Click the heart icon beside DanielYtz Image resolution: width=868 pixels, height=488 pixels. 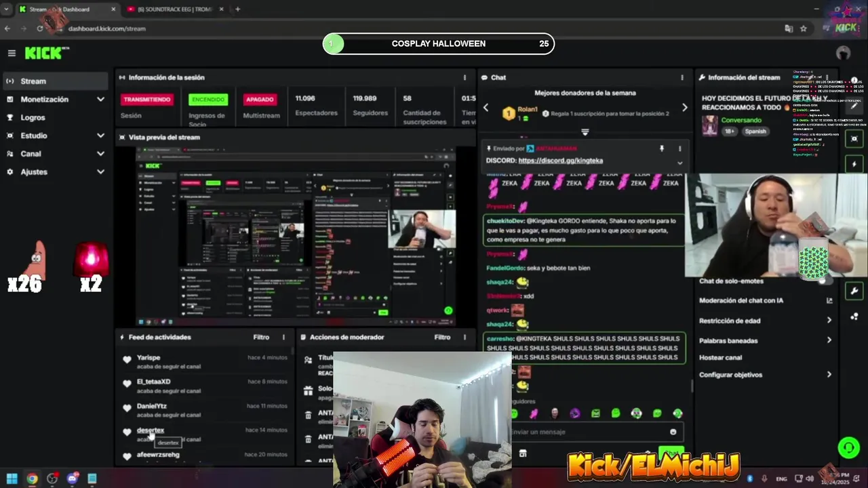pyautogui.click(x=127, y=408)
